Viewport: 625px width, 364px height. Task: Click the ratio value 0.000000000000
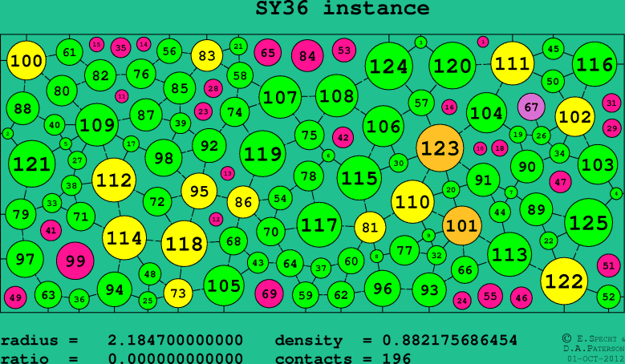[176, 358]
